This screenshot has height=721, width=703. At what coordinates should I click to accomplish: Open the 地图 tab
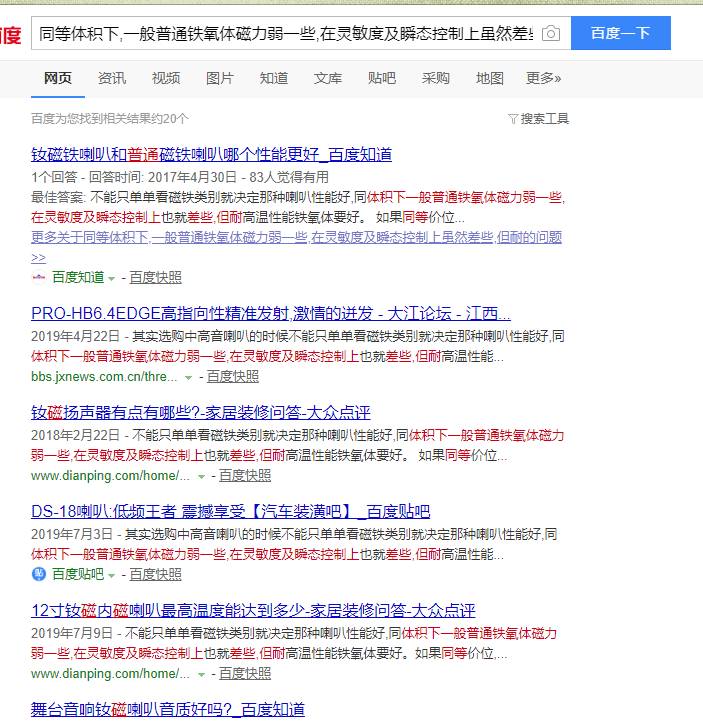(490, 78)
